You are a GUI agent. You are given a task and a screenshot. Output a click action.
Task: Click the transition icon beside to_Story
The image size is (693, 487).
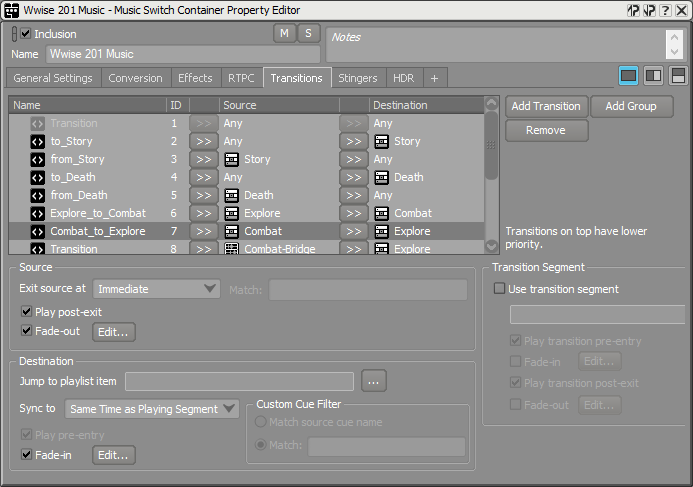(38, 141)
